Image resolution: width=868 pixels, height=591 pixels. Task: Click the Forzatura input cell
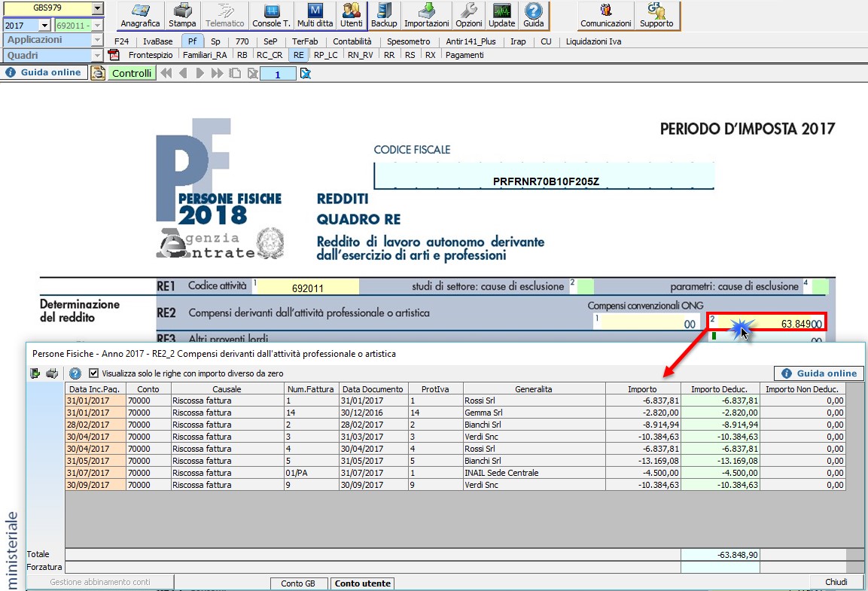720,567
